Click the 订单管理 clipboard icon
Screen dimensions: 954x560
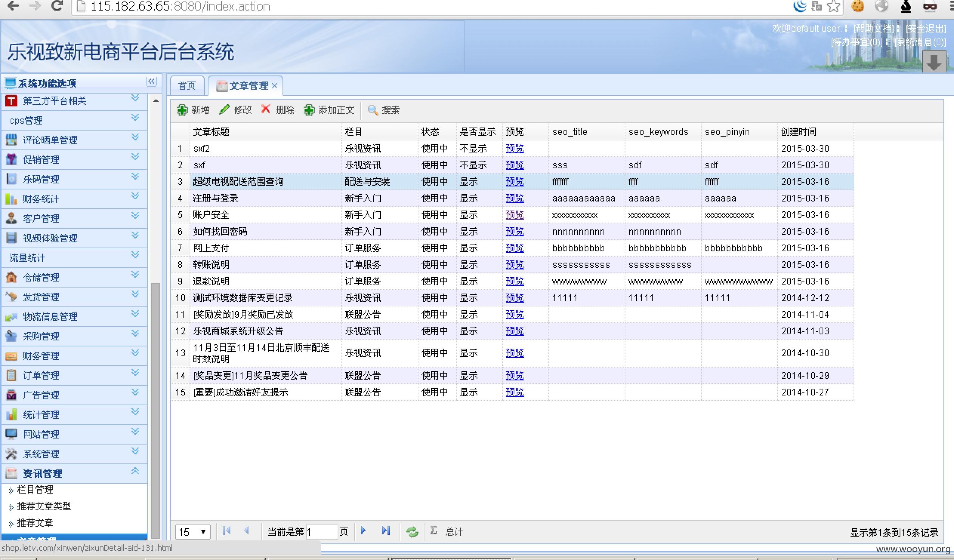[x=11, y=375]
